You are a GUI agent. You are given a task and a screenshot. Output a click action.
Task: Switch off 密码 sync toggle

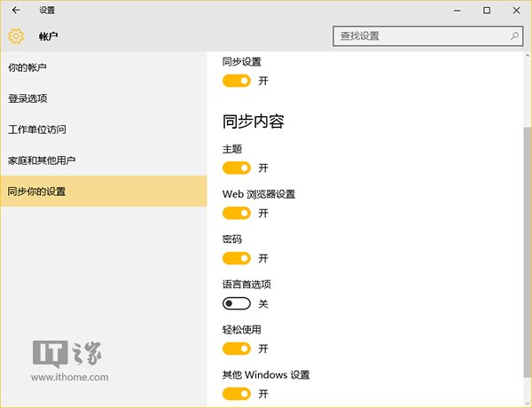coord(237,258)
